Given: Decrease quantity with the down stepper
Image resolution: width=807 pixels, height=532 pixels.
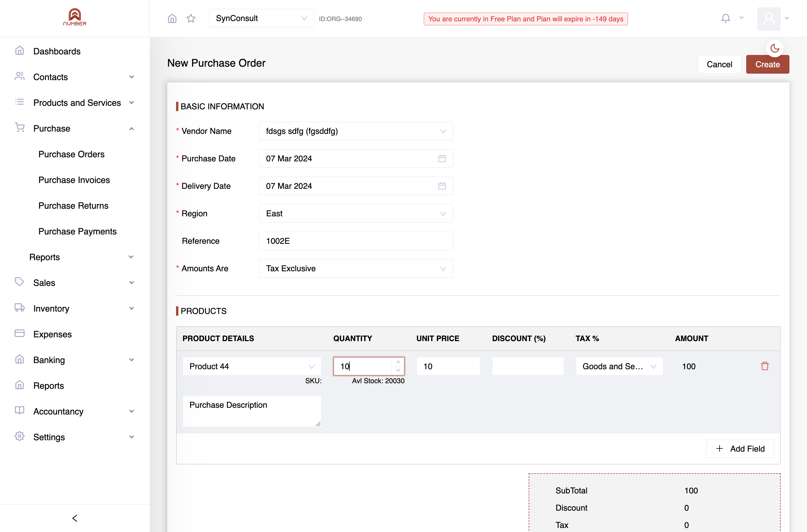Looking at the screenshot, I should coord(398,371).
